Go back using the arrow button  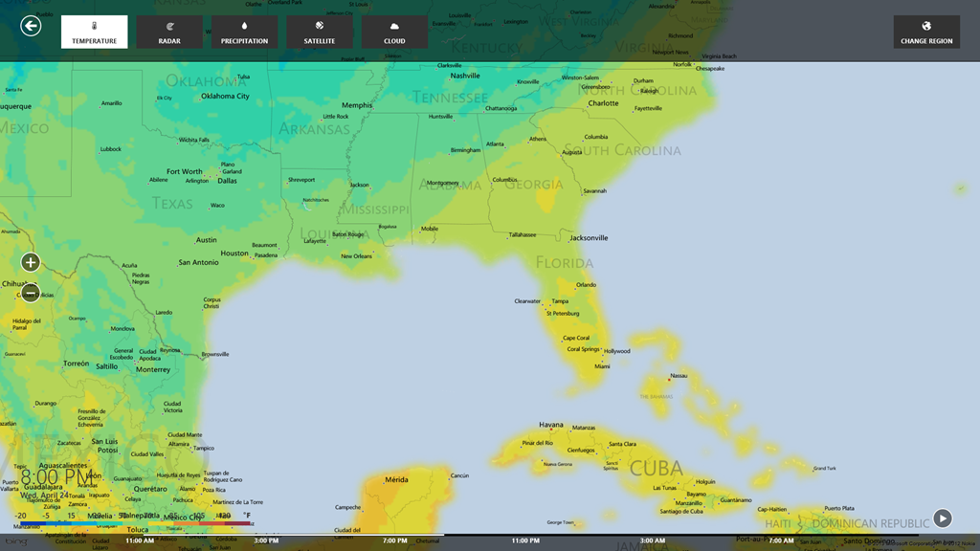pos(31,26)
